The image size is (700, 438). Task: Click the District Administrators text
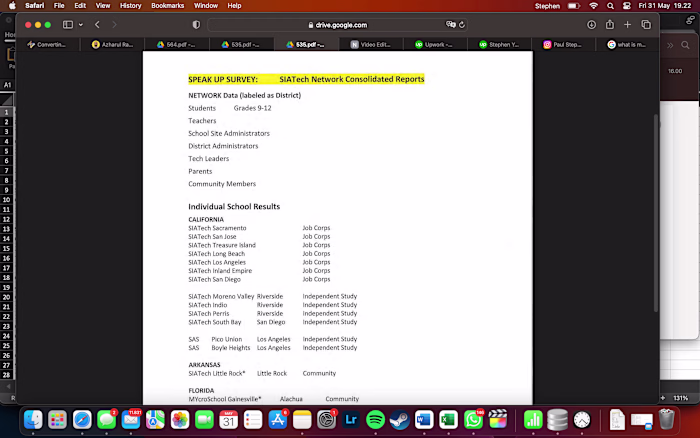coord(223,146)
